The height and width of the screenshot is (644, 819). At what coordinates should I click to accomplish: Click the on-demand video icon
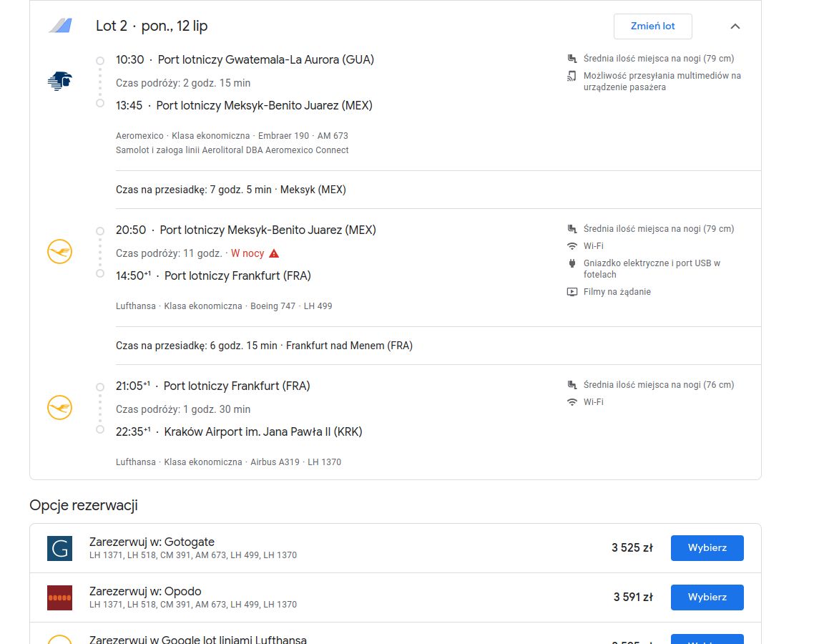(572, 292)
